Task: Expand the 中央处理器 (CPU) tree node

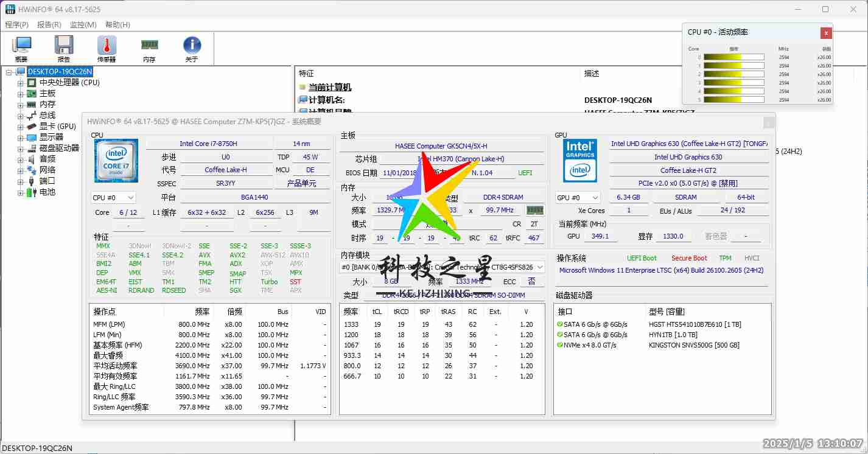Action: click(21, 83)
